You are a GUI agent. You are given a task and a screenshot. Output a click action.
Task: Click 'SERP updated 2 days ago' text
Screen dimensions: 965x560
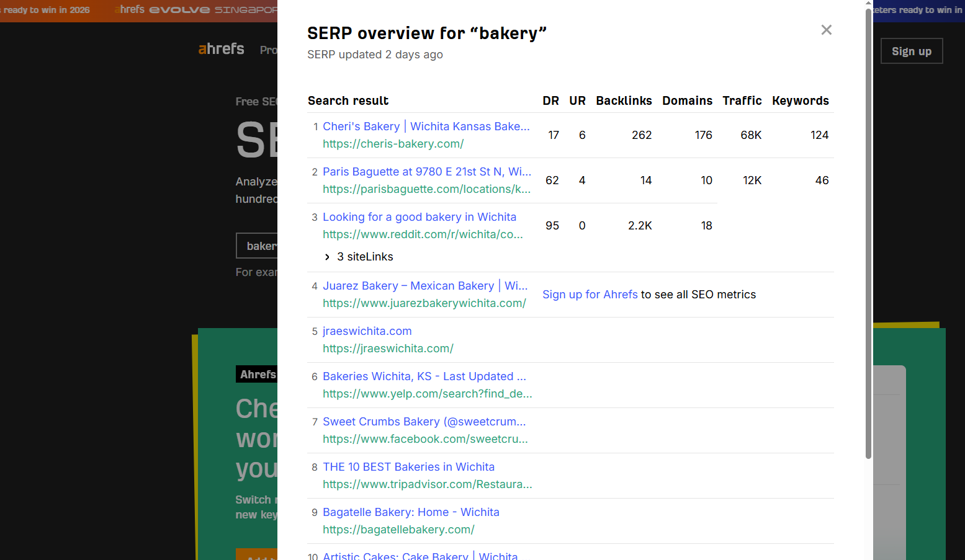(375, 55)
